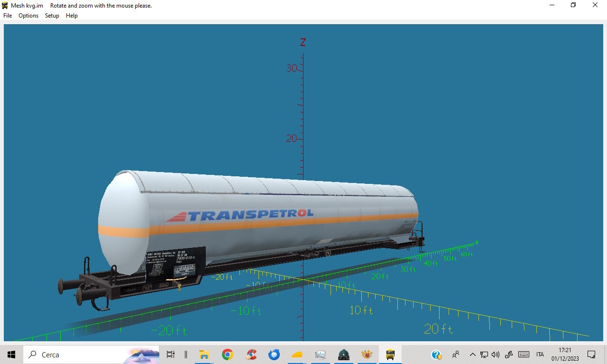Open the dark green locomotive taskbar icon
Image resolution: width=607 pixels, height=364 pixels.
[x=344, y=355]
